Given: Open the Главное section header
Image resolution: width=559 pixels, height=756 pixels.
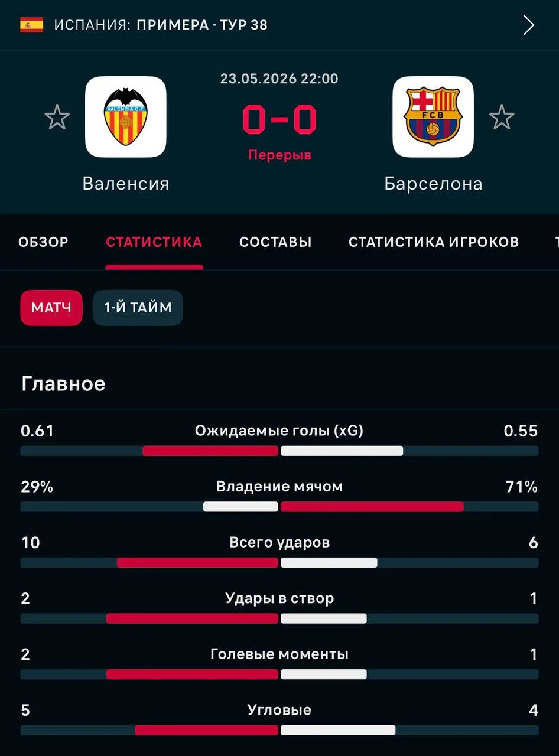Looking at the screenshot, I should point(63,383).
